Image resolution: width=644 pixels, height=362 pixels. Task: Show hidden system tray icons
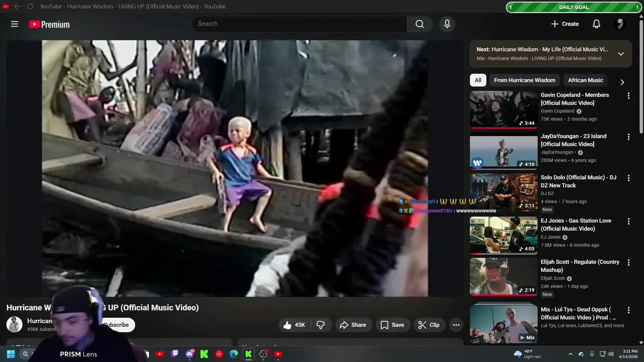pyautogui.click(x=570, y=354)
